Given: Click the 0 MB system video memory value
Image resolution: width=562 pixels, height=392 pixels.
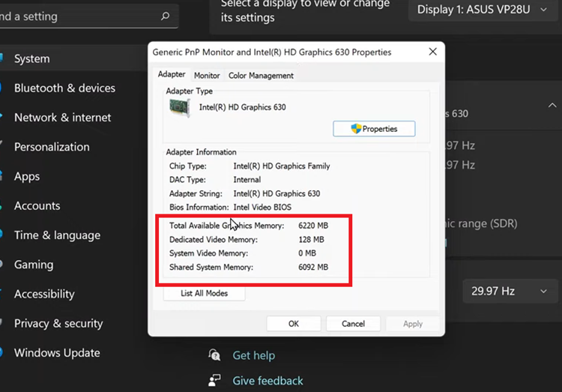Looking at the screenshot, I should (306, 253).
